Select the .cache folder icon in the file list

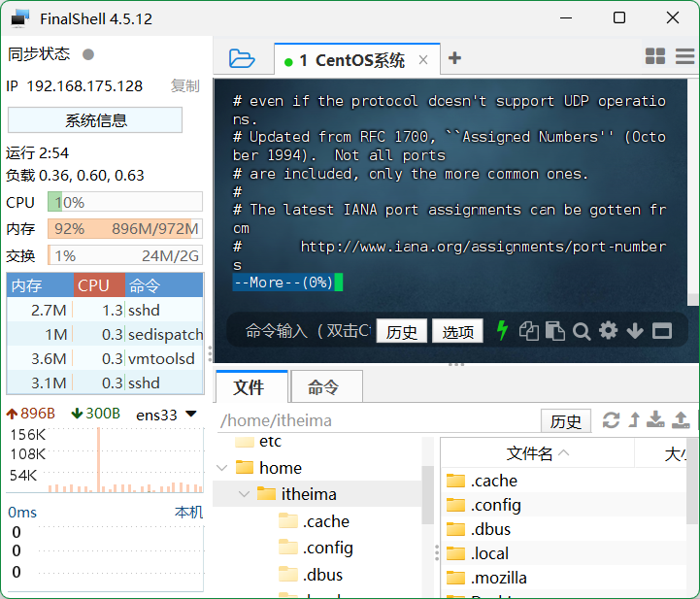pos(455,481)
